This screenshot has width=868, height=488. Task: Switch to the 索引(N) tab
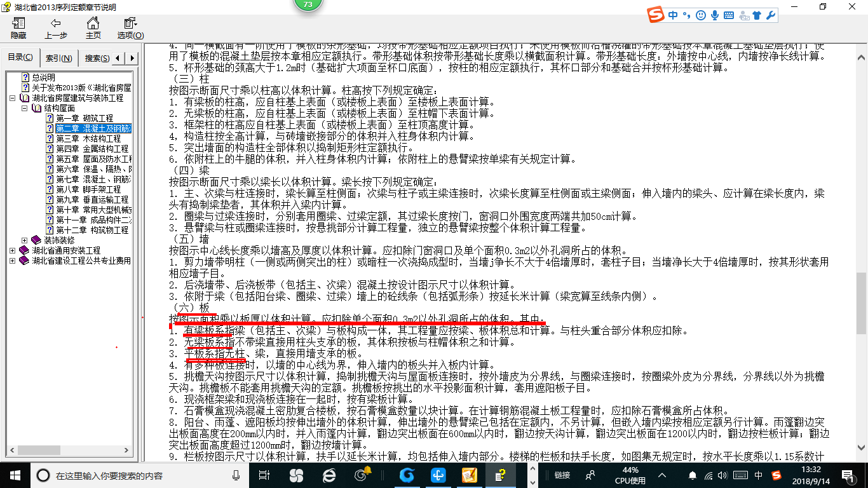59,58
